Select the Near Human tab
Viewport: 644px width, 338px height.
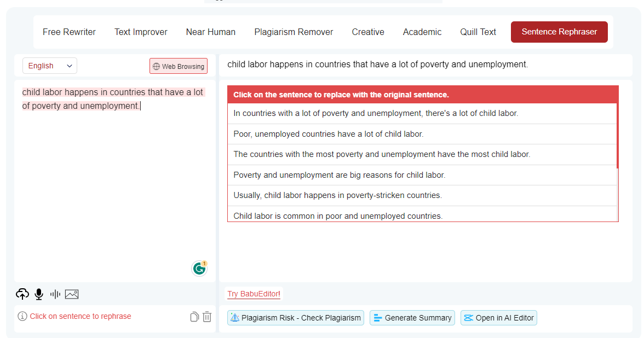(211, 32)
